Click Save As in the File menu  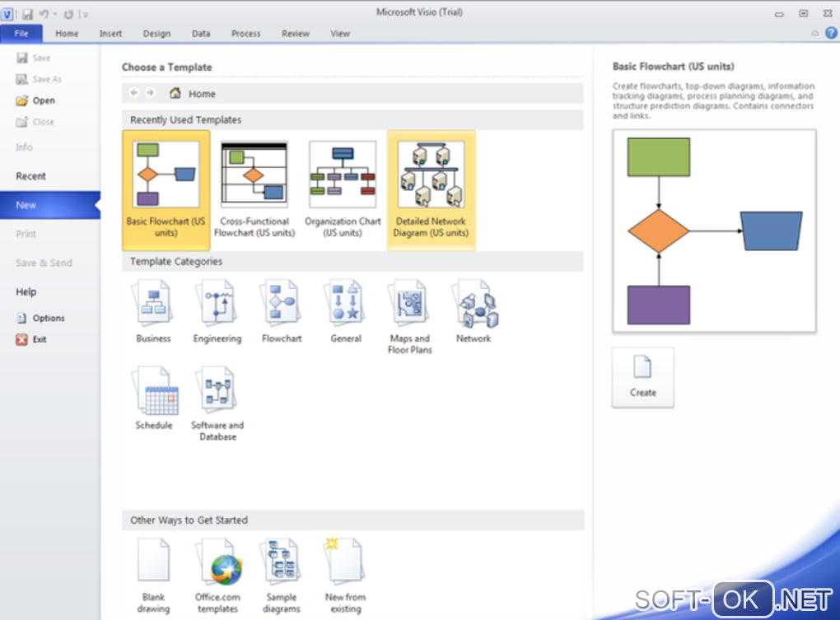pyautogui.click(x=39, y=79)
